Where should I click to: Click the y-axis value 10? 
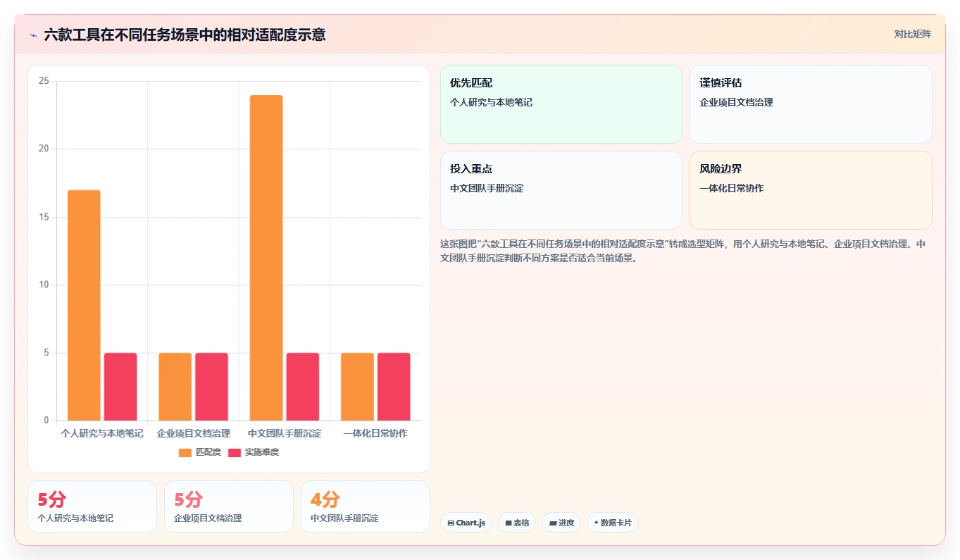(x=44, y=285)
